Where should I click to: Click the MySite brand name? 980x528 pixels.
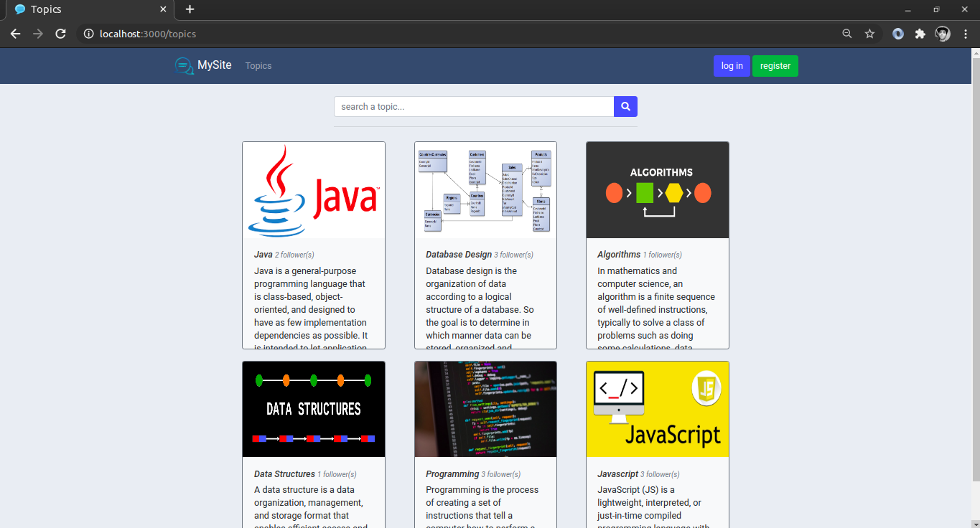[x=215, y=65]
